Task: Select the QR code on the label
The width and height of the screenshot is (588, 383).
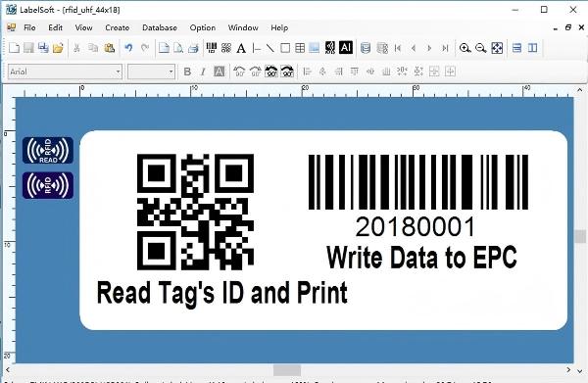Action: pyautogui.click(x=195, y=212)
